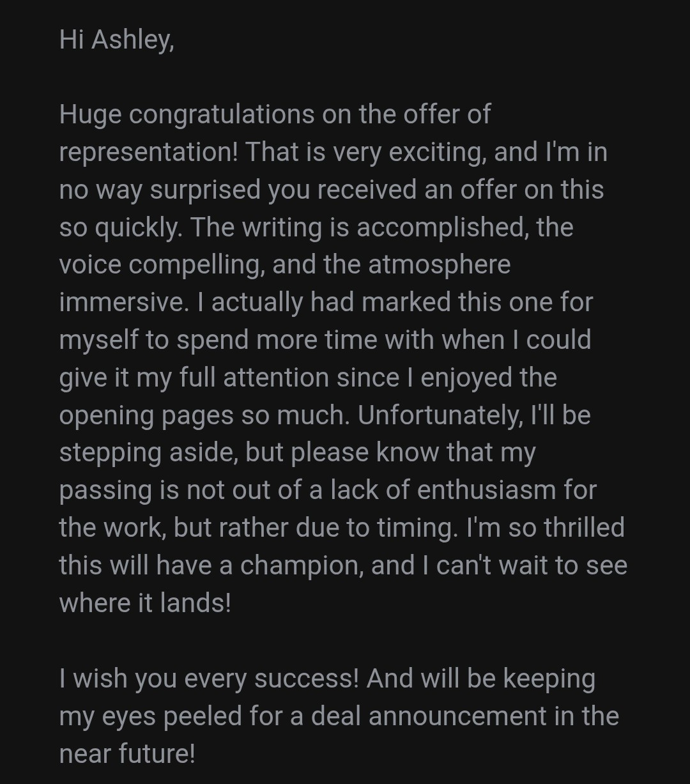Click the text "where it lands!"
Screen dimensions: 690x784
point(145,603)
